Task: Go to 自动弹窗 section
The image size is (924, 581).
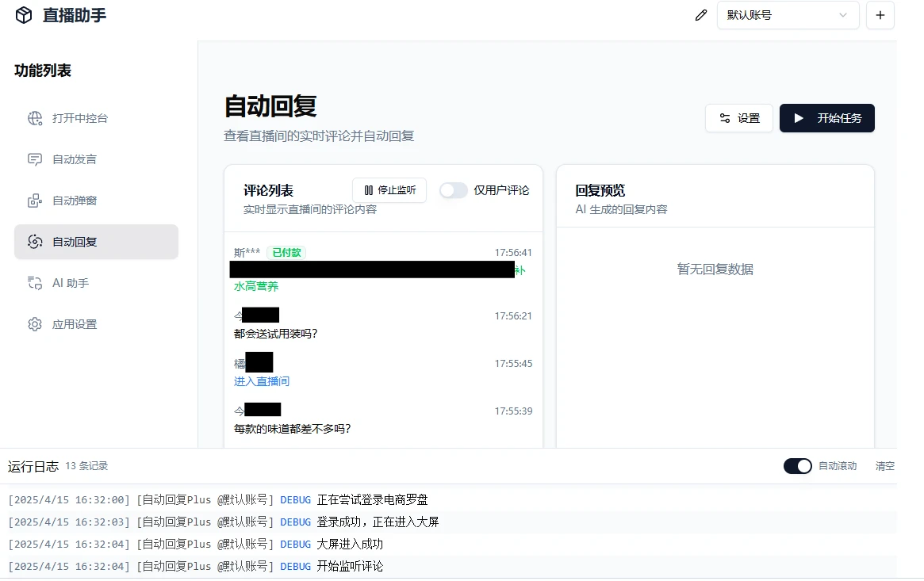Action: pyautogui.click(x=96, y=201)
